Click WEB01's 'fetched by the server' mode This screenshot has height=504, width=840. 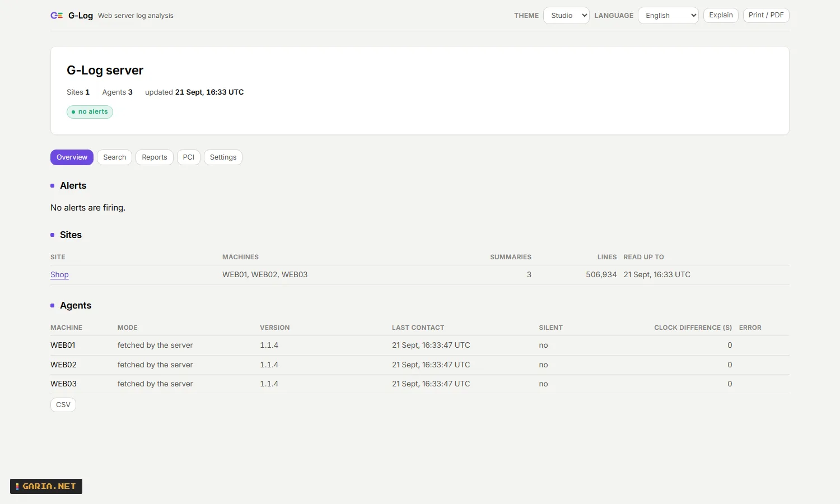[155, 346]
